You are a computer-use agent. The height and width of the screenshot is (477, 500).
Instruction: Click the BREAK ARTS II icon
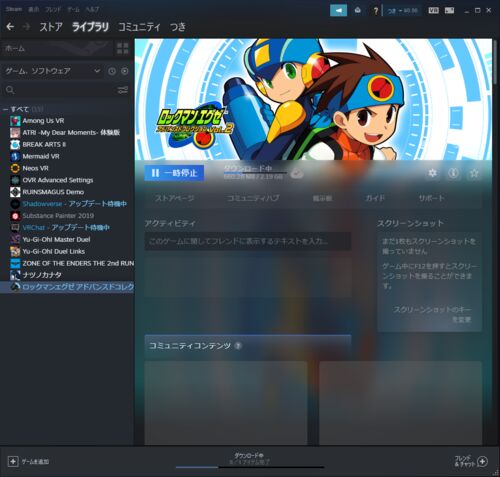click(x=15, y=144)
